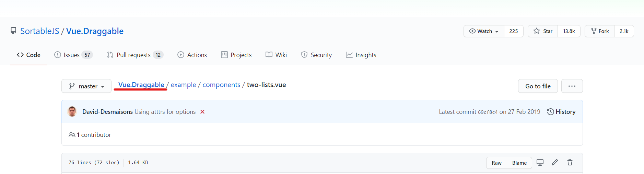Open the three-dots more options button

[572, 86]
